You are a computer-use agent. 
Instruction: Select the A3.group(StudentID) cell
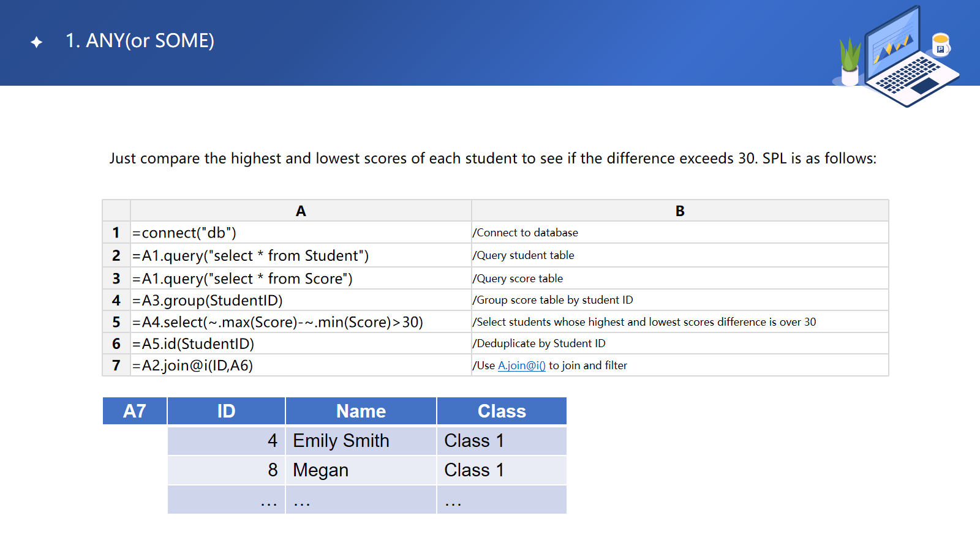click(x=300, y=300)
